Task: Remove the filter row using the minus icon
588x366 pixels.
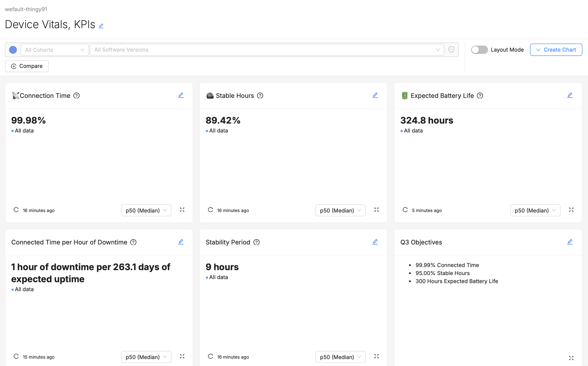Action: pos(451,49)
